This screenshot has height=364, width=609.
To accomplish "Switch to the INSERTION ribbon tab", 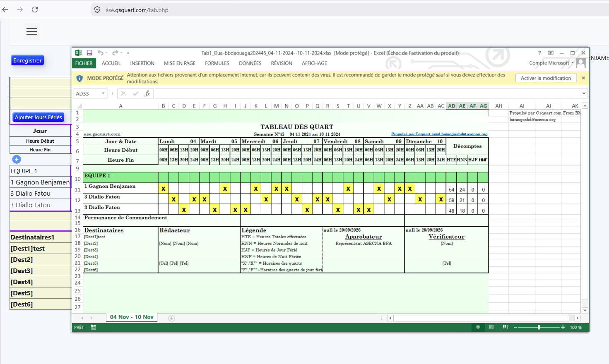I will click(x=142, y=63).
